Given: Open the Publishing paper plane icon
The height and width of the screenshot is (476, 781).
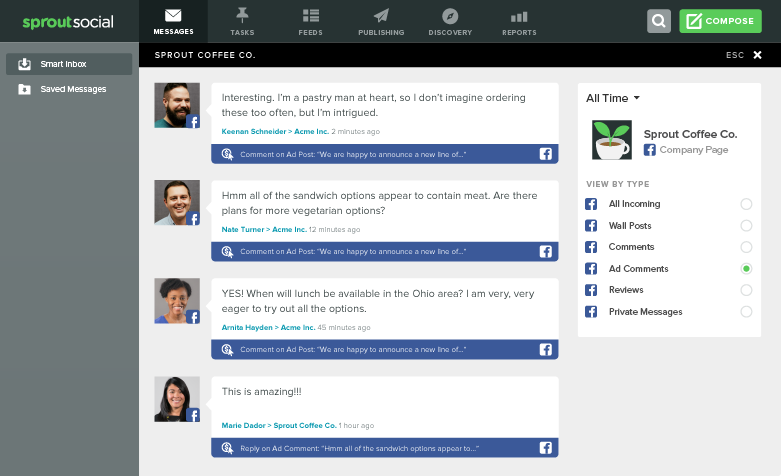Looking at the screenshot, I should pos(381,16).
